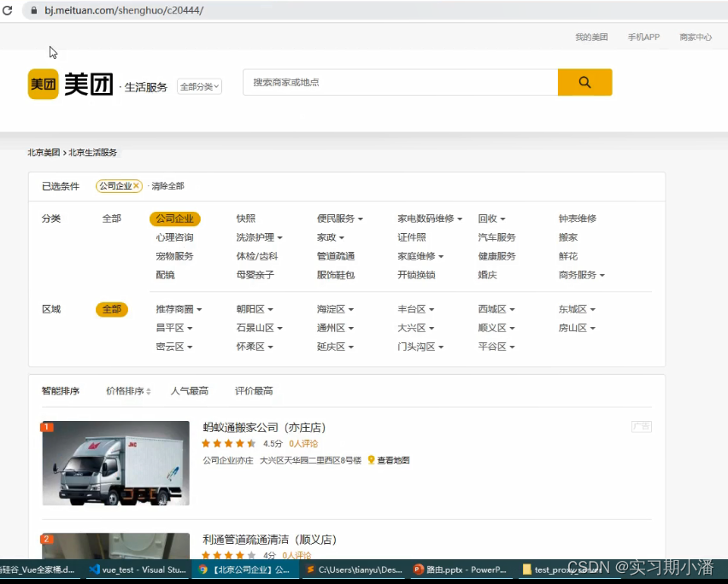Click the 清除全部 link
Image resolution: width=728 pixels, height=584 pixels.
(x=167, y=186)
